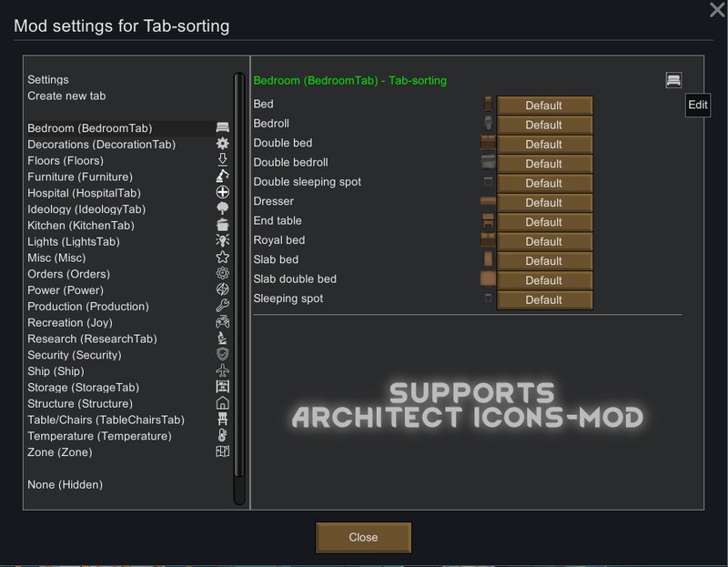Open the Default dropdown for Dresser
The image size is (728, 567).
pyautogui.click(x=544, y=202)
